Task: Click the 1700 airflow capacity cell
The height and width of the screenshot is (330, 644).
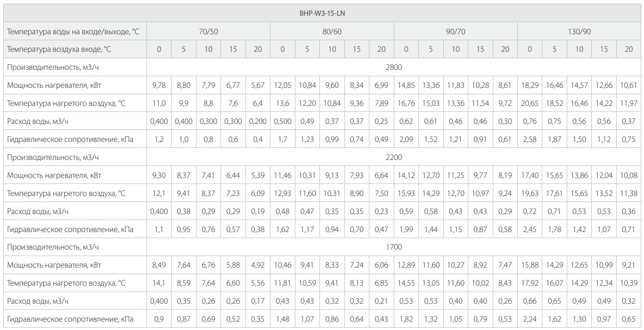Action: [394, 247]
